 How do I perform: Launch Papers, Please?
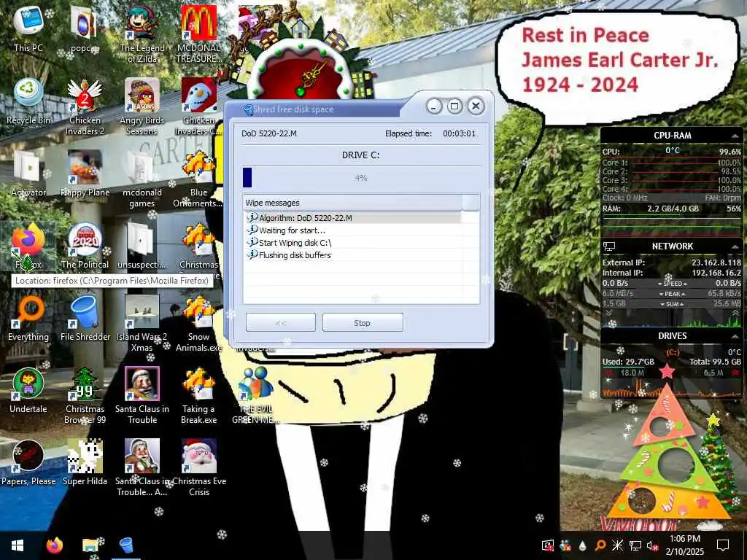pyautogui.click(x=28, y=463)
